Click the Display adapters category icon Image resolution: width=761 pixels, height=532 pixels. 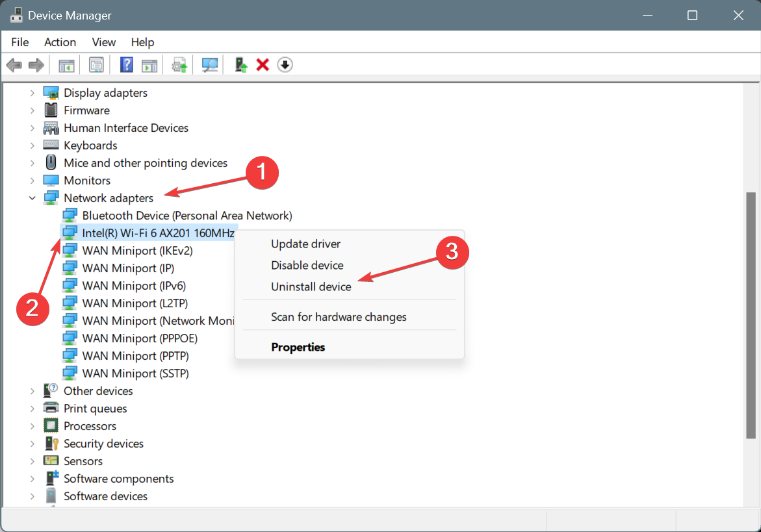point(51,93)
